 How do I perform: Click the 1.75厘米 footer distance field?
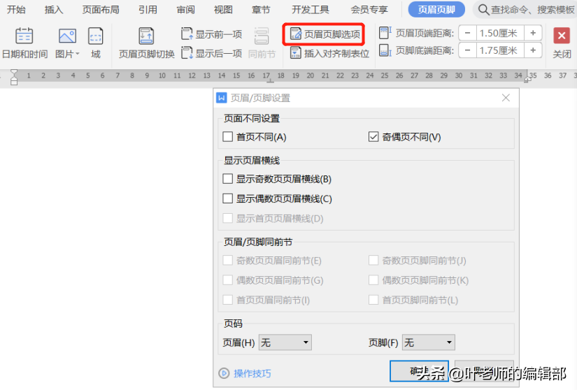(x=500, y=50)
